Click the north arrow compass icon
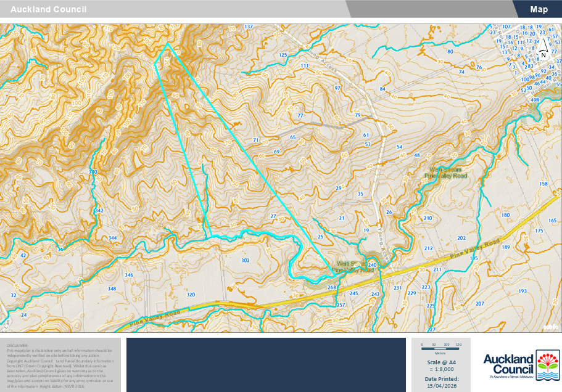This screenshot has width=562, height=392. (543, 53)
